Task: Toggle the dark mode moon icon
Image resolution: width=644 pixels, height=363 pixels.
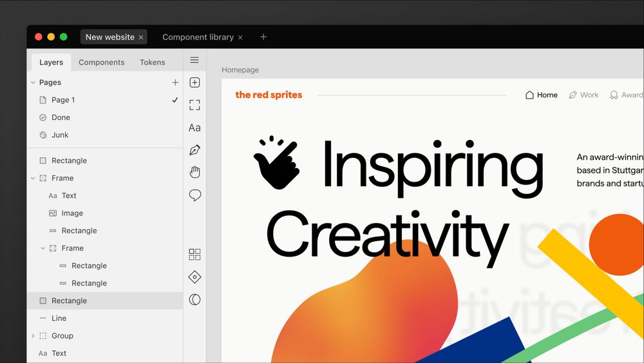Action: coord(194,300)
